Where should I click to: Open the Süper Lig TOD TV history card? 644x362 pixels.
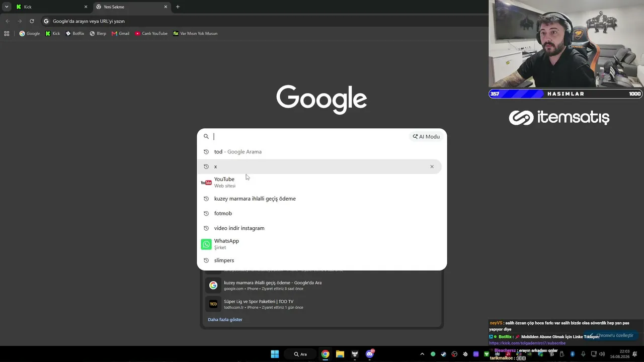(322, 304)
